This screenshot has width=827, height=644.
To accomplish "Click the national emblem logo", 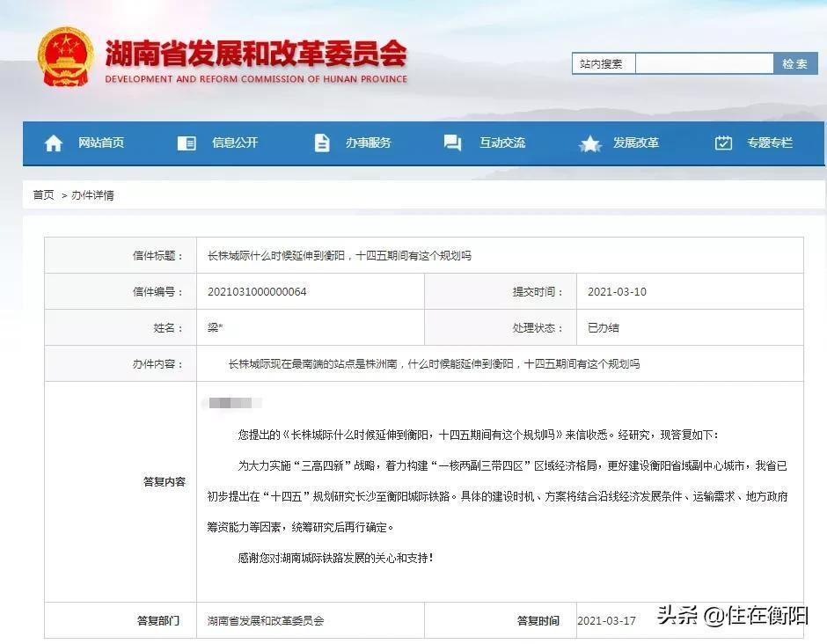I will point(65,58).
